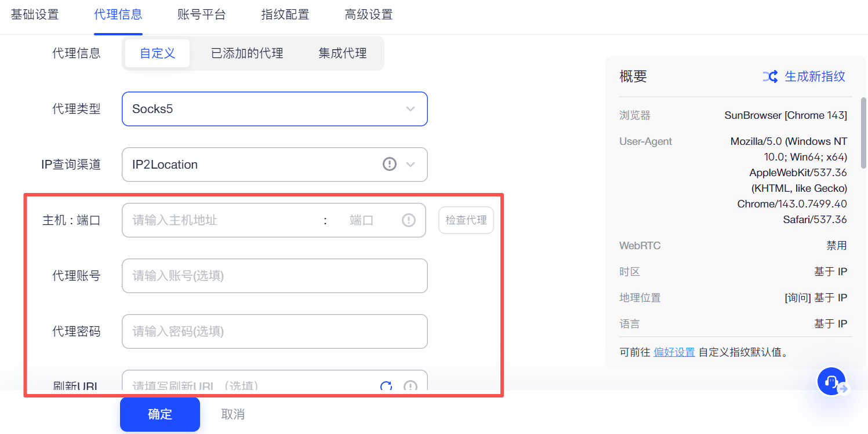868x434 pixels.
Task: Choose the 集成代理 option
Action: (x=342, y=53)
